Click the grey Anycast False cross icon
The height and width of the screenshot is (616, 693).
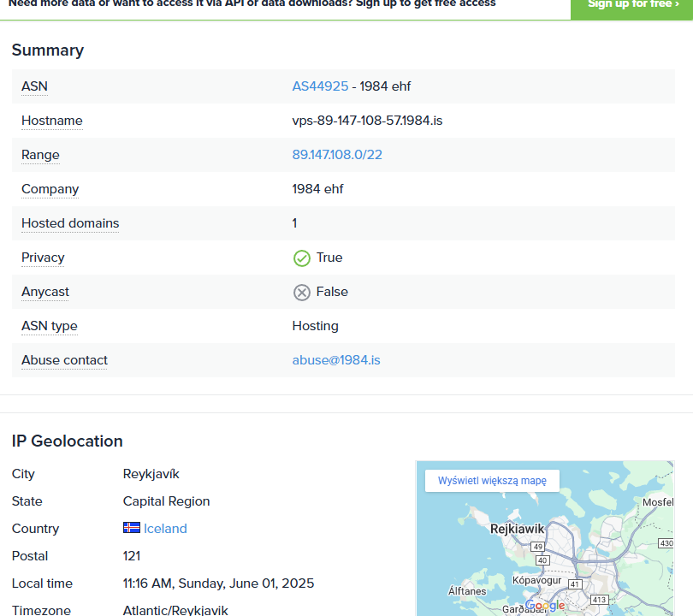pyautogui.click(x=301, y=292)
